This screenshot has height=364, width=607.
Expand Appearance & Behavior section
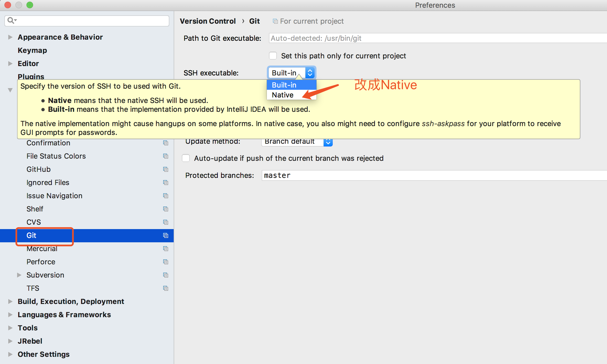[10, 37]
